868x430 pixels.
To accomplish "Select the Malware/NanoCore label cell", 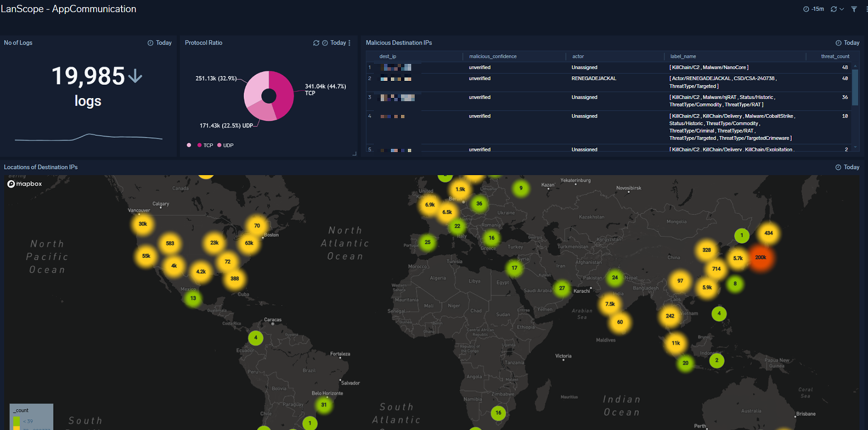I will click(709, 67).
